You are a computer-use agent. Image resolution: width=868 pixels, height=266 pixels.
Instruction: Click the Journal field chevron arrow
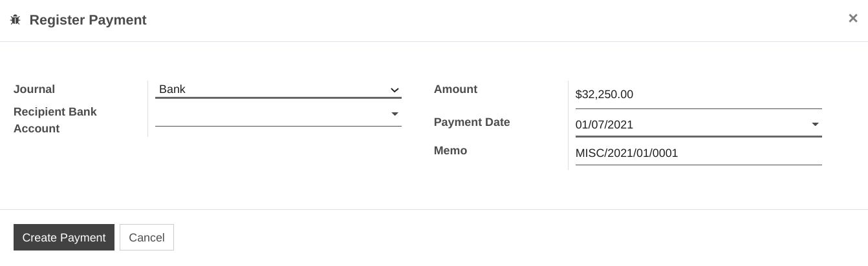point(395,90)
